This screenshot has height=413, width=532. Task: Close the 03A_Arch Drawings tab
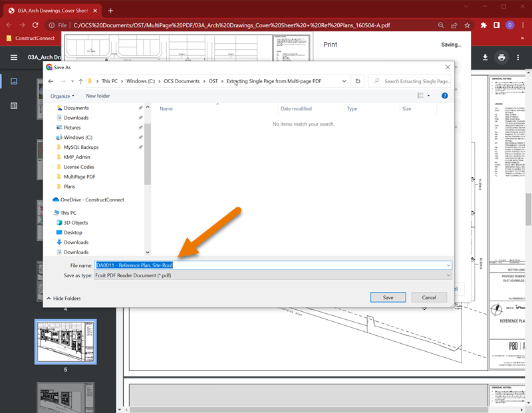pyautogui.click(x=95, y=11)
